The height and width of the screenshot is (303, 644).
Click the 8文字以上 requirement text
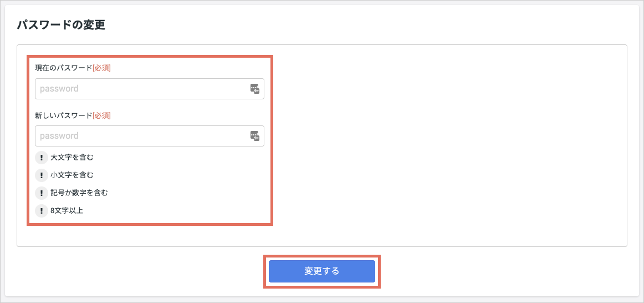67,211
